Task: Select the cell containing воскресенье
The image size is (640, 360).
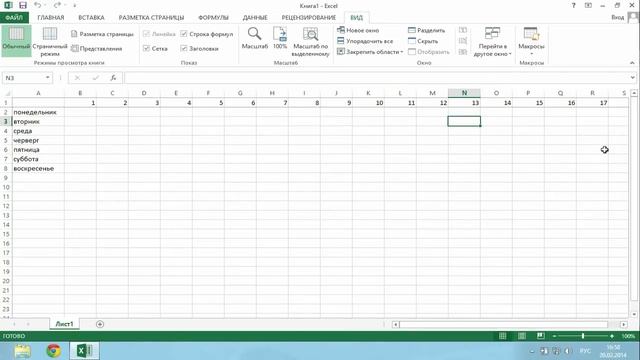Action: point(38,168)
